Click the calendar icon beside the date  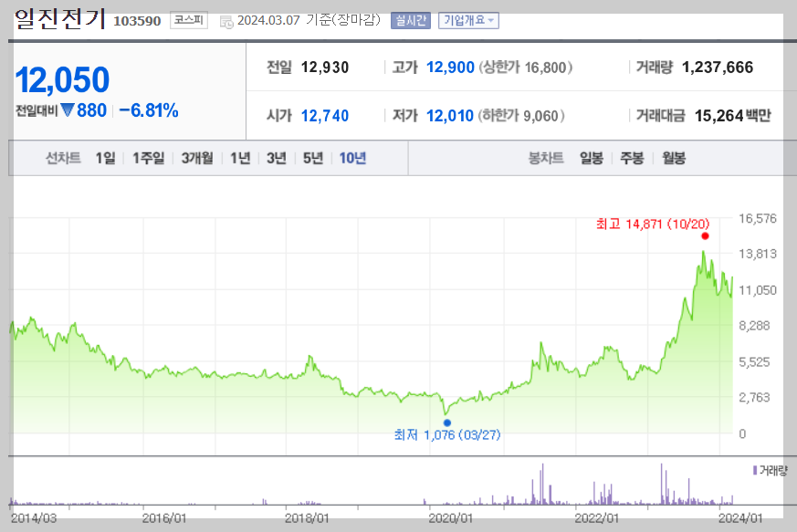[226, 22]
